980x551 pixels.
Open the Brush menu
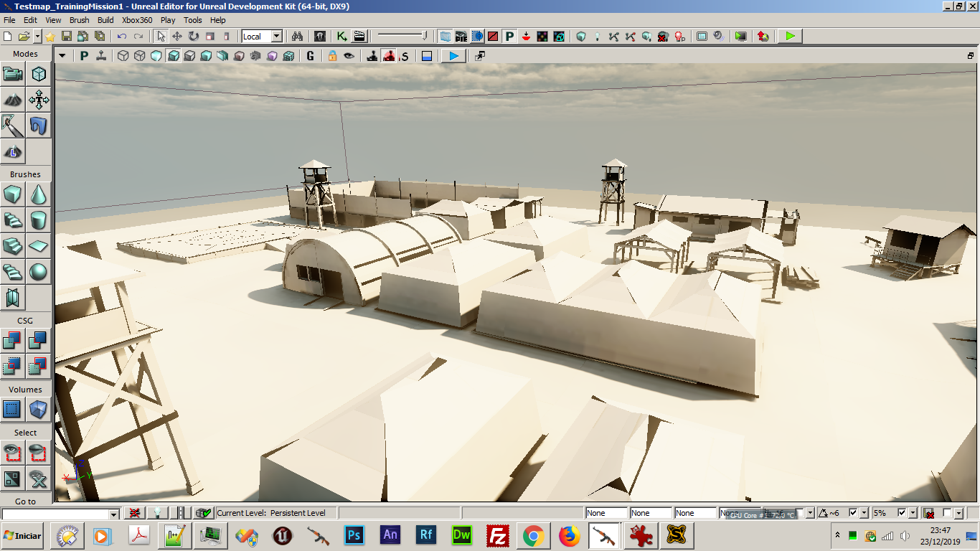(79, 20)
